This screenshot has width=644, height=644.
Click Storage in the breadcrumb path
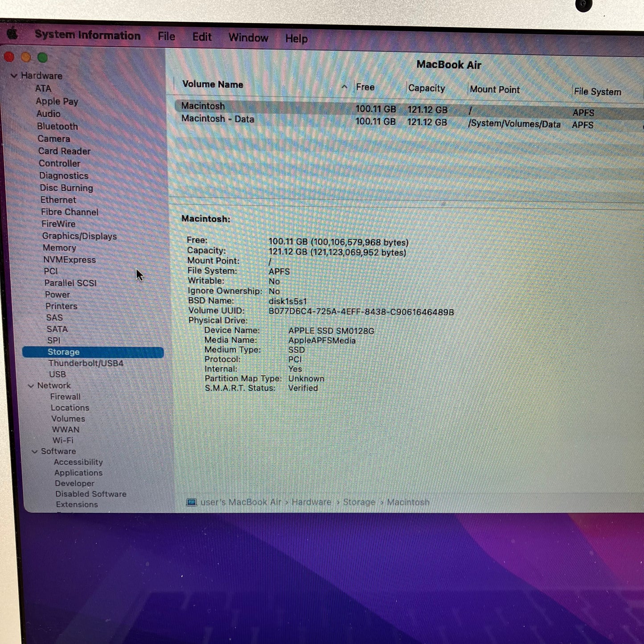(x=359, y=502)
